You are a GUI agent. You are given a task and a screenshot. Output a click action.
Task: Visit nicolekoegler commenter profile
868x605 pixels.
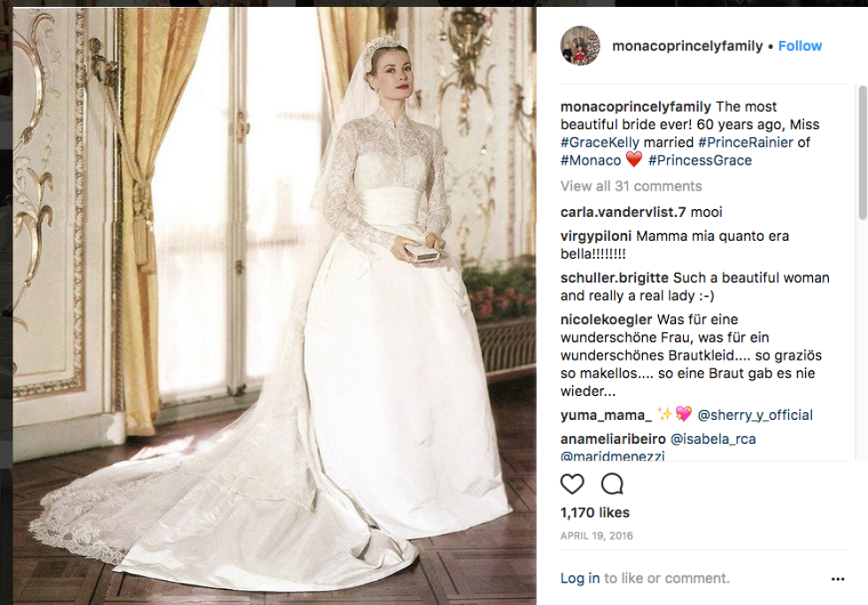pos(606,320)
